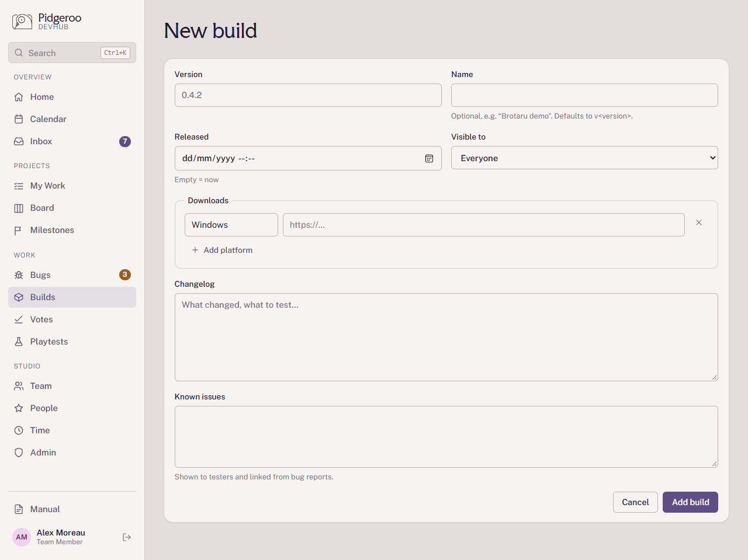Open the Manual link
748x560 pixels.
point(72,509)
